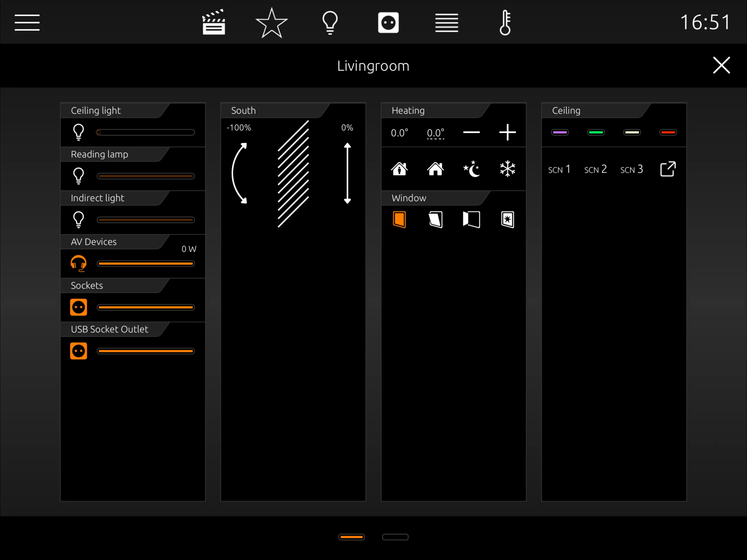Click the Livingroom title
The width and height of the screenshot is (747, 560).
[373, 66]
